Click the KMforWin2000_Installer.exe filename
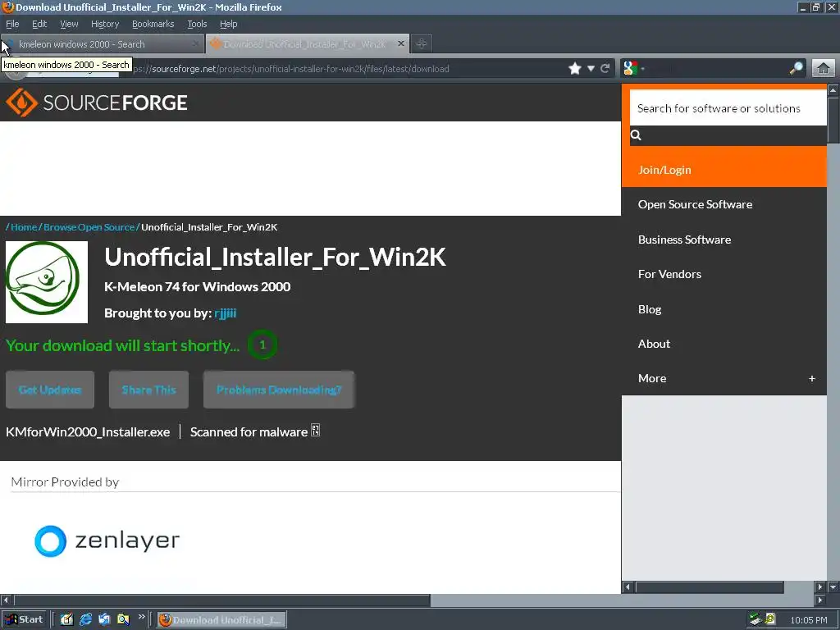 click(x=88, y=431)
